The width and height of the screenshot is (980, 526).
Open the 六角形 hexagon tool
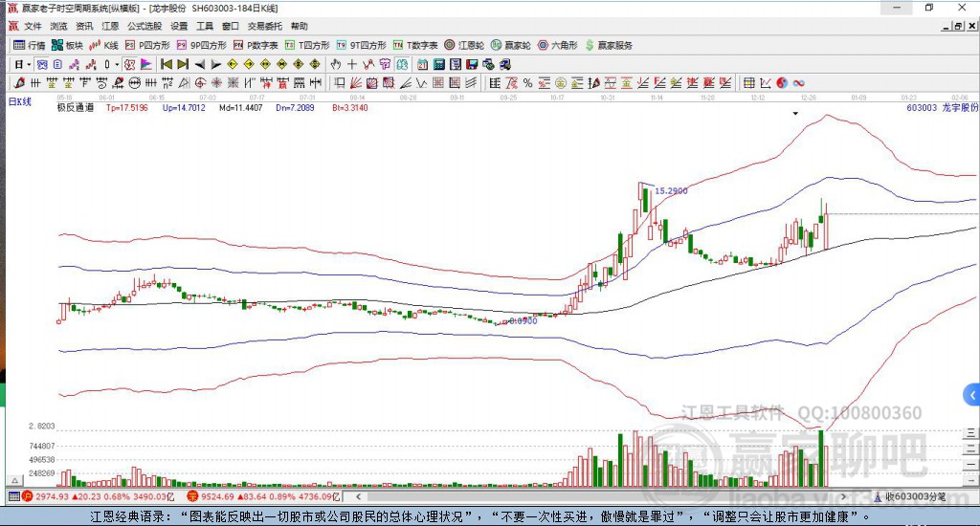(x=558, y=45)
